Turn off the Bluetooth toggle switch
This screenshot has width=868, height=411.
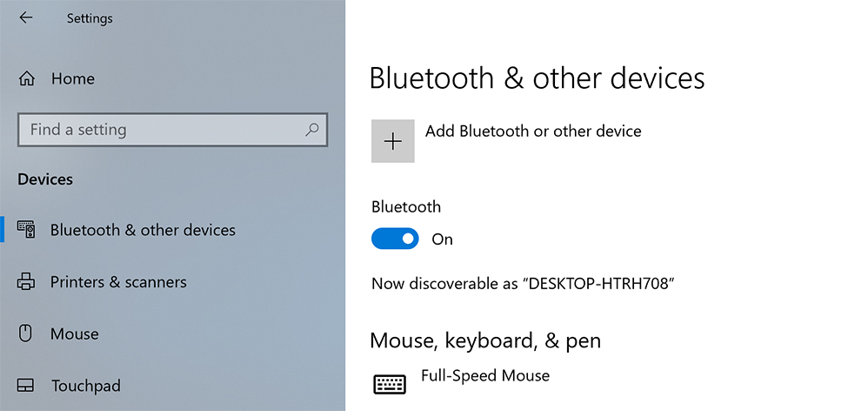[x=395, y=239]
